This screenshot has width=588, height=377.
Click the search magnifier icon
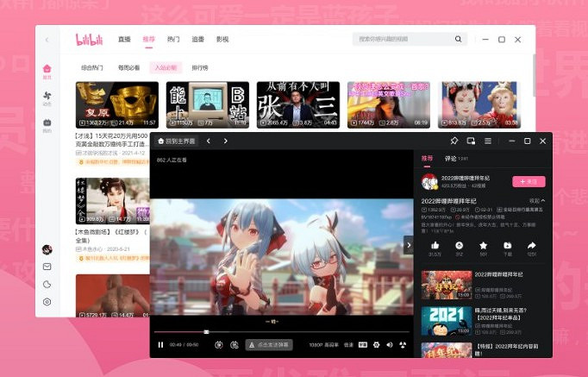[x=459, y=39]
